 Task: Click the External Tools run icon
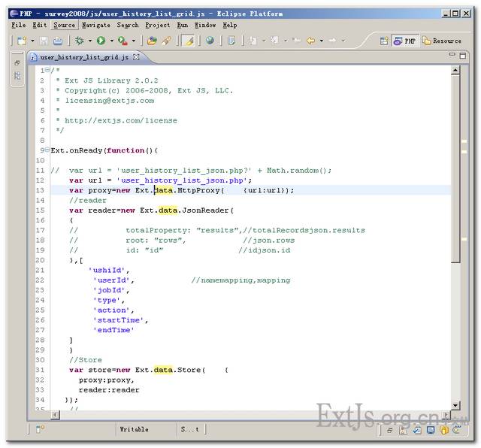click(123, 41)
